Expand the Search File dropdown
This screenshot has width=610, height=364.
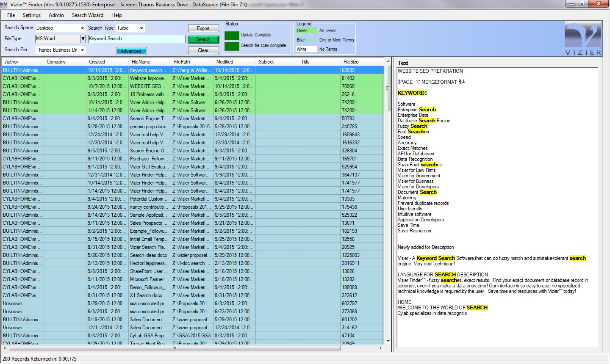point(82,50)
